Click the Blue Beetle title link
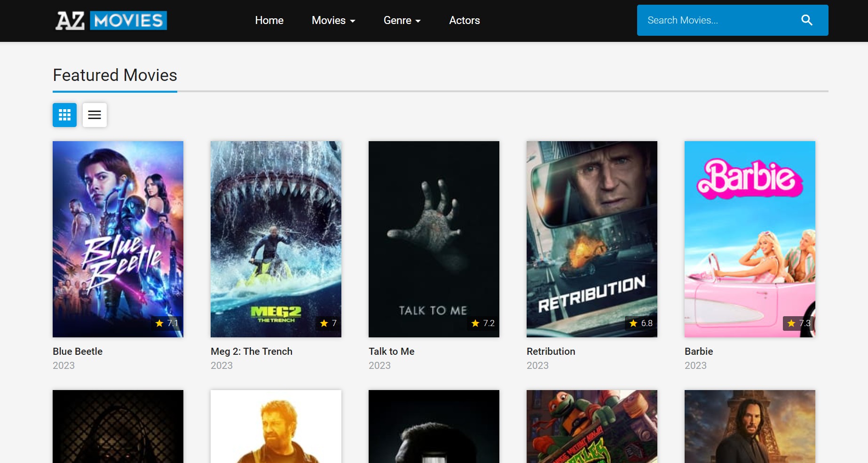868x463 pixels. 78,351
